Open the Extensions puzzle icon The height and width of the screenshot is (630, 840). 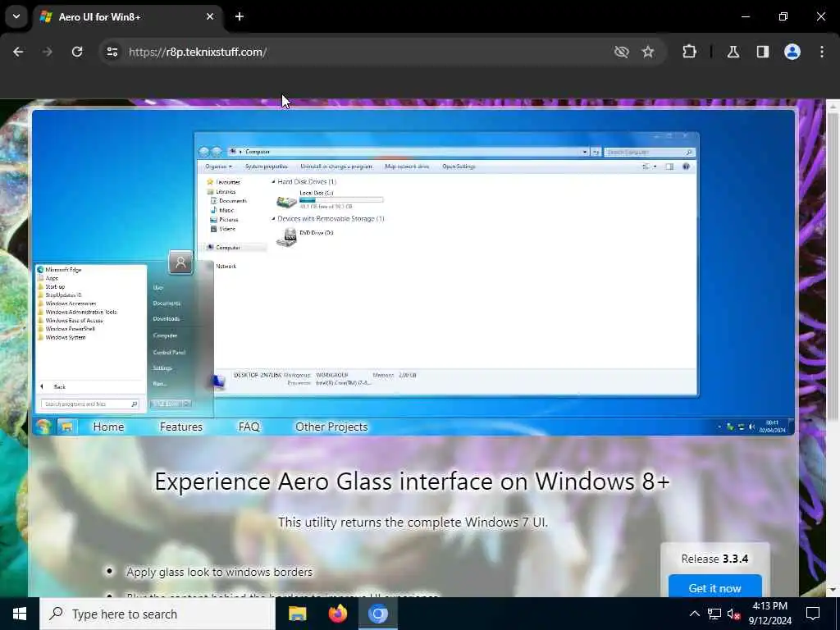pos(689,52)
